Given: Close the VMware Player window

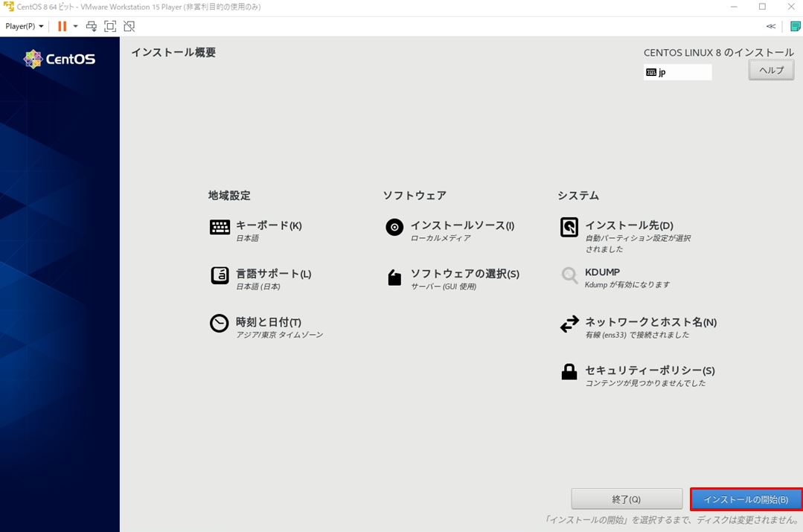Looking at the screenshot, I should pyautogui.click(x=791, y=7).
